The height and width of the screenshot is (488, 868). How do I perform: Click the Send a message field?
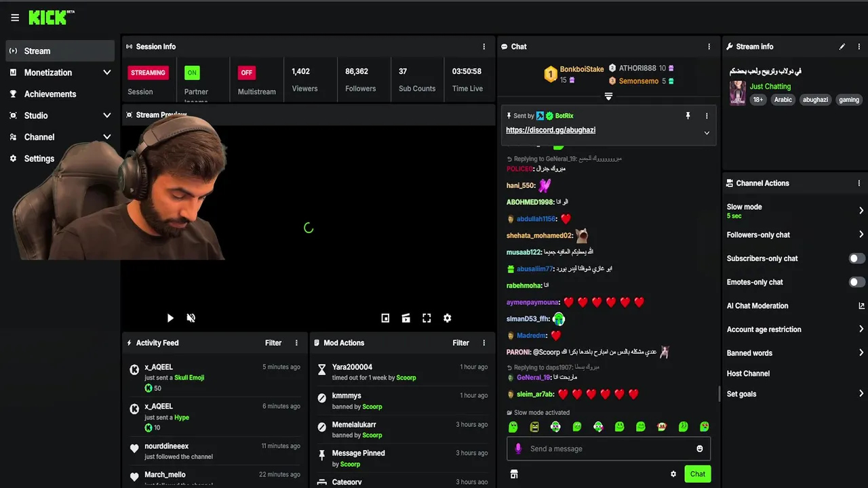coord(608,449)
